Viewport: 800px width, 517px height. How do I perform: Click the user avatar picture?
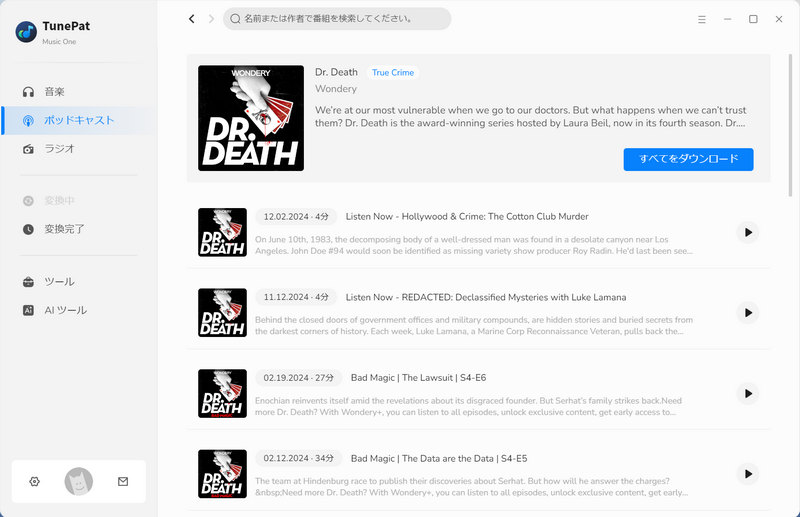click(x=79, y=481)
